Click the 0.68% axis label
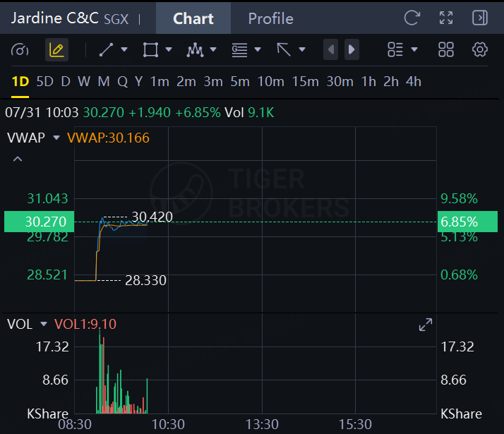Screen dimensions: 504x434 459,275
